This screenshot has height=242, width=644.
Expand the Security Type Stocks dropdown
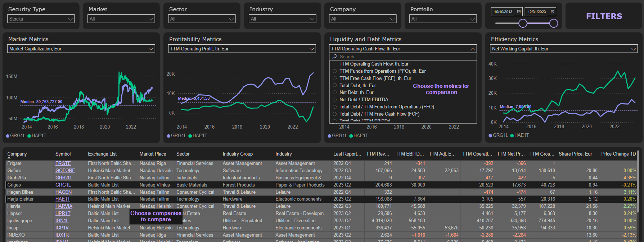click(x=41, y=19)
